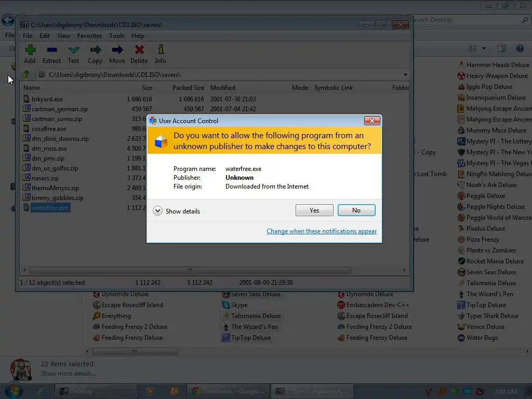The image size is (532, 399).
Task: Click the Test checkmark icon
Action: [x=74, y=50]
